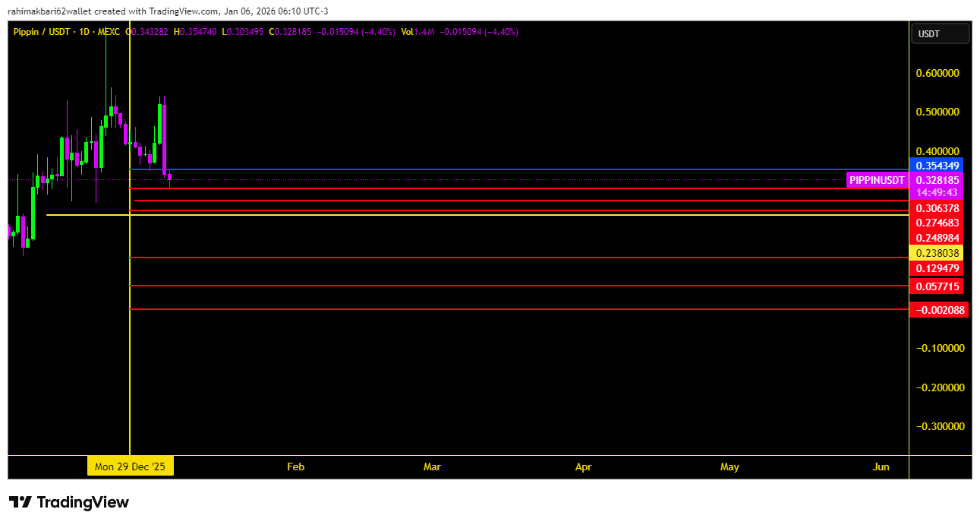Click the yellow 0.238038 price label
The width and height of the screenshot is (980, 525).
click(938, 253)
